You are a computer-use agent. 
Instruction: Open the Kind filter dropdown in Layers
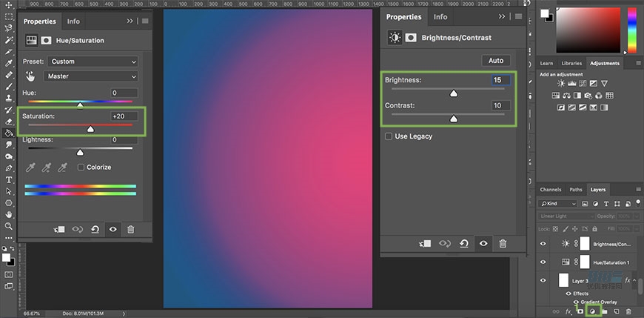click(559, 203)
